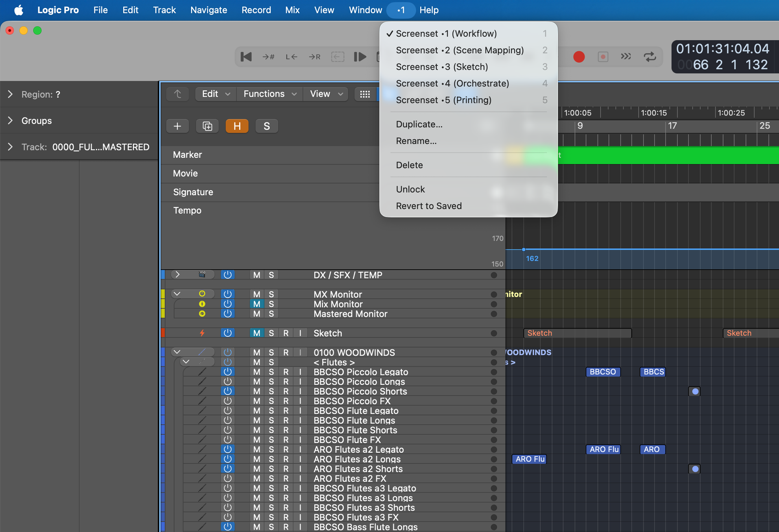Select Screenset 3 (Sketch)

click(468, 67)
